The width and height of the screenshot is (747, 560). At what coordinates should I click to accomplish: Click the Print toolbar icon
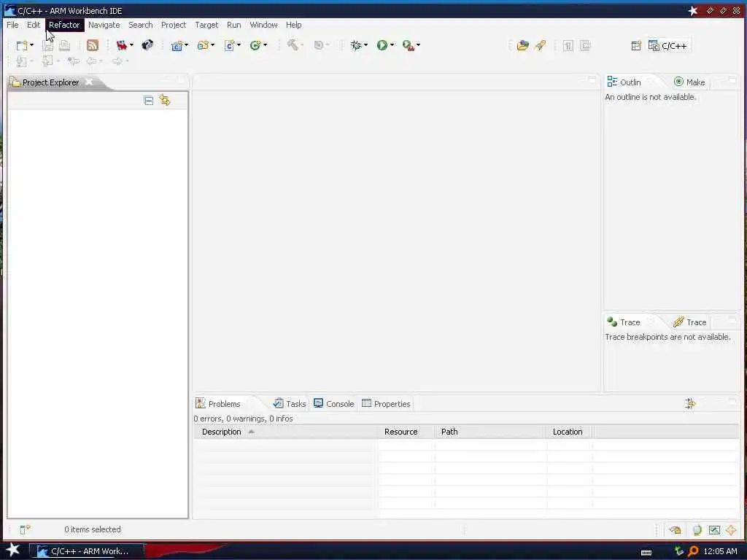(64, 45)
